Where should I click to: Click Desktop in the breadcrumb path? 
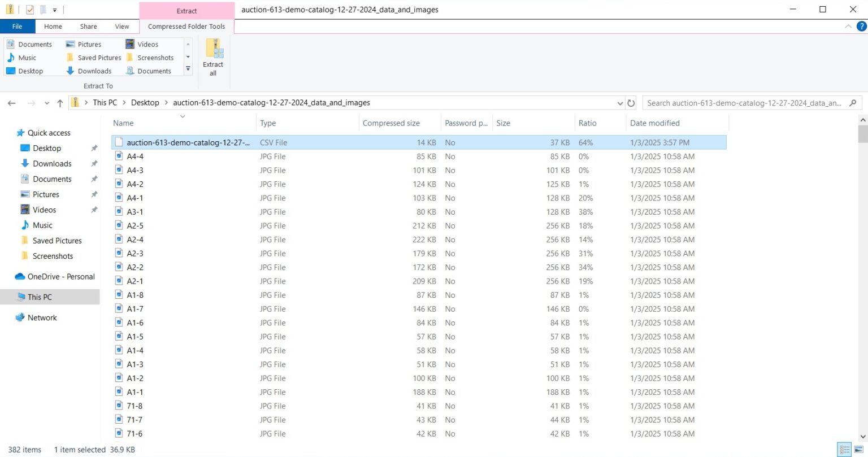click(x=145, y=103)
